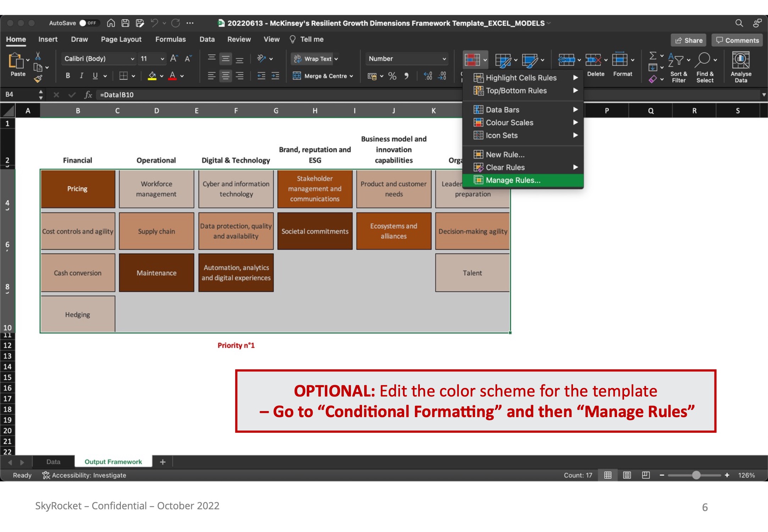Open the font colour dropdown arrow

[182, 76]
